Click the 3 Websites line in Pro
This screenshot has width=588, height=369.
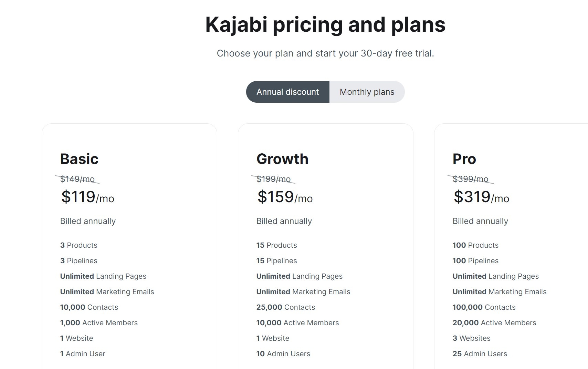pyautogui.click(x=471, y=338)
